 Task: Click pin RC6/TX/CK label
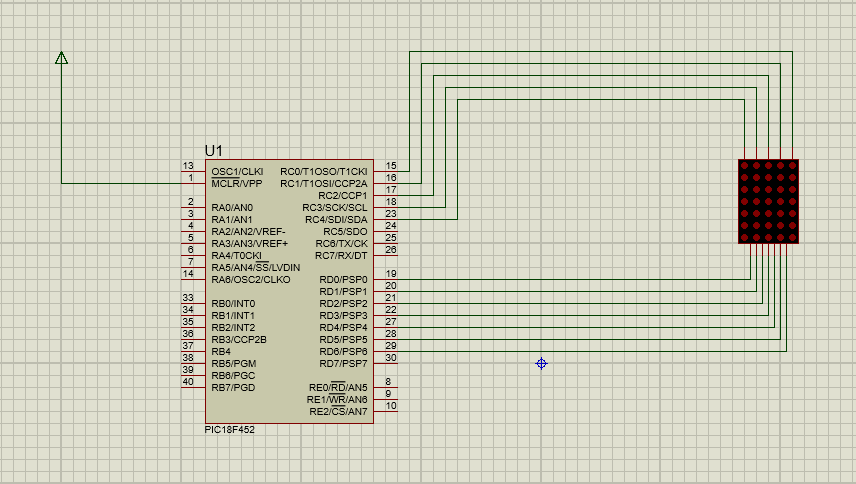pyautogui.click(x=342, y=243)
